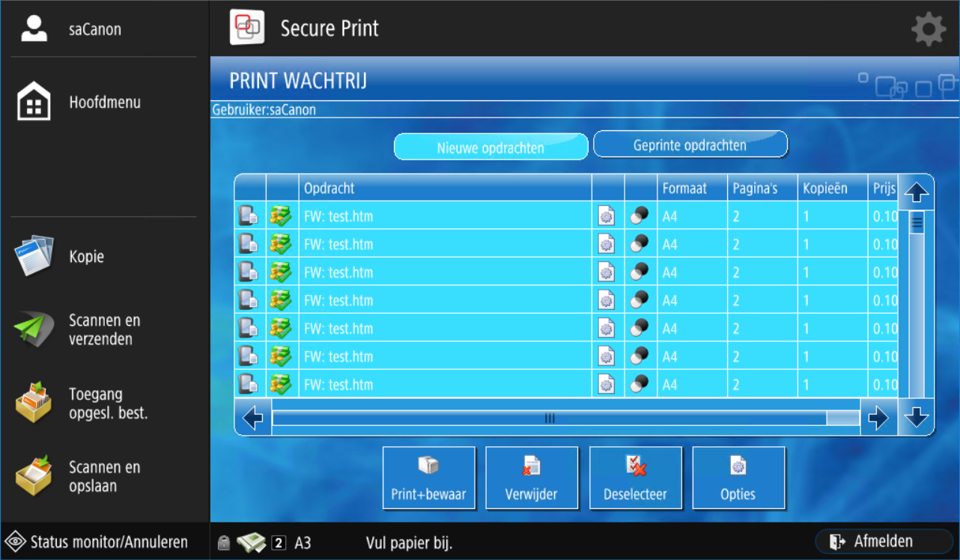The image size is (960, 560).
Task: Select the first FW: test.htm job
Action: [566, 216]
